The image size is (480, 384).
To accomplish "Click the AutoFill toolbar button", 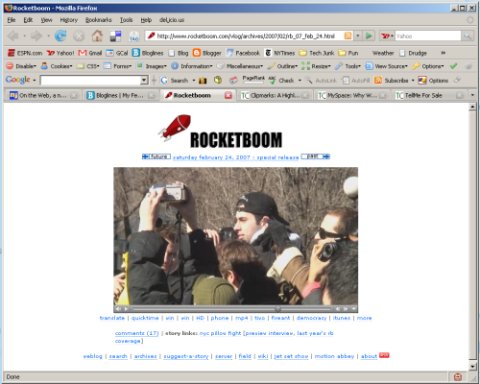I will (356, 80).
